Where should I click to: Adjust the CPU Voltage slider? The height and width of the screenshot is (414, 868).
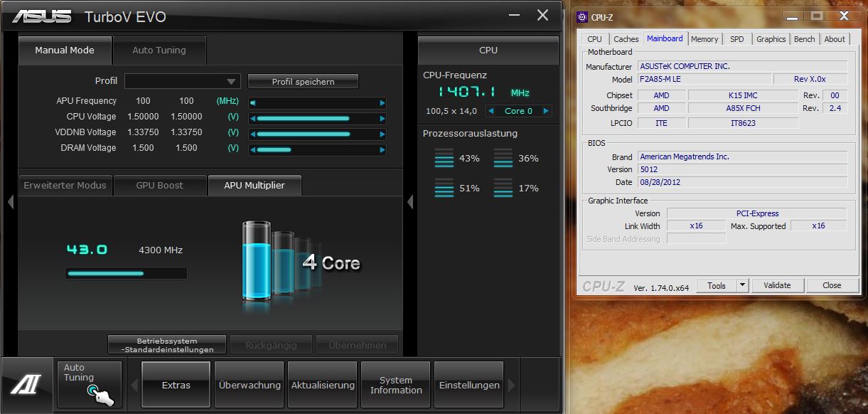317,118
